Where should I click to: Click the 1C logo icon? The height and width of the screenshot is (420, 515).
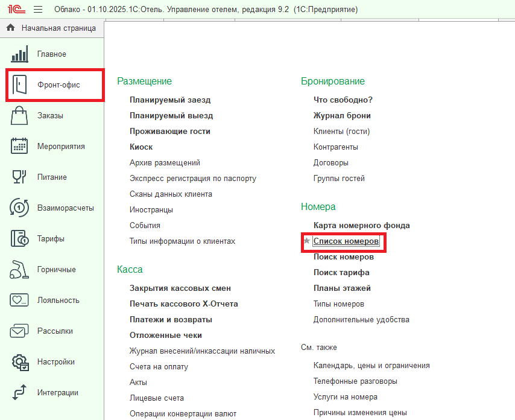tap(16, 9)
